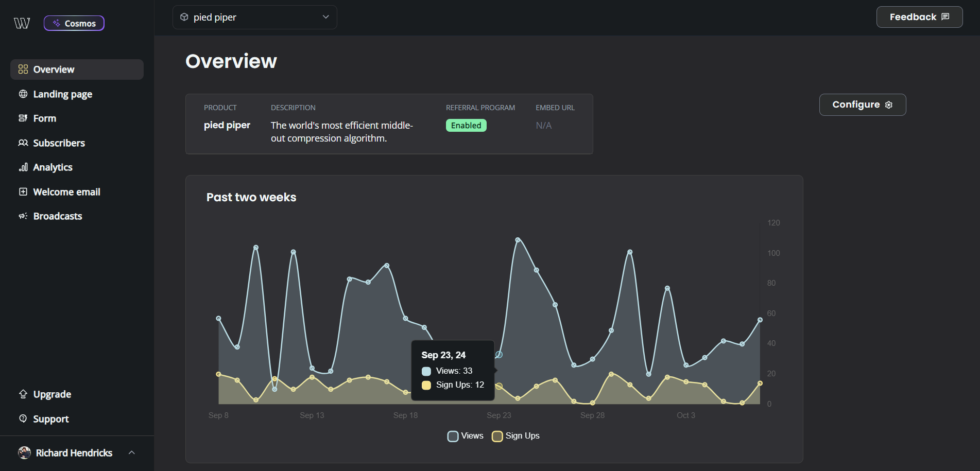Select the Overview grid icon in sidebar

23,69
